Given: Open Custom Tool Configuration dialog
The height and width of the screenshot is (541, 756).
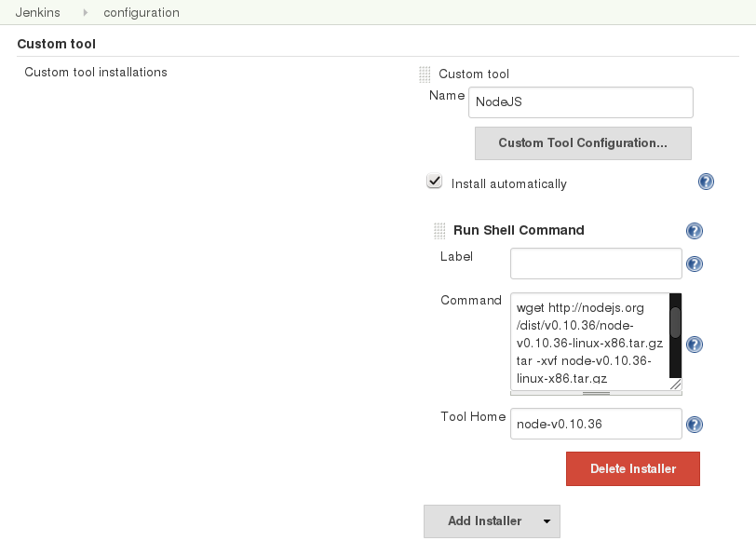Looking at the screenshot, I should pos(583,142).
